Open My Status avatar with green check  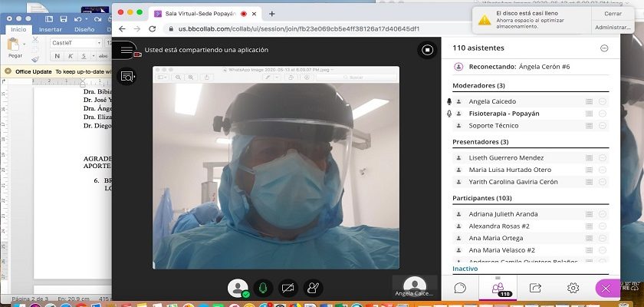238,288
